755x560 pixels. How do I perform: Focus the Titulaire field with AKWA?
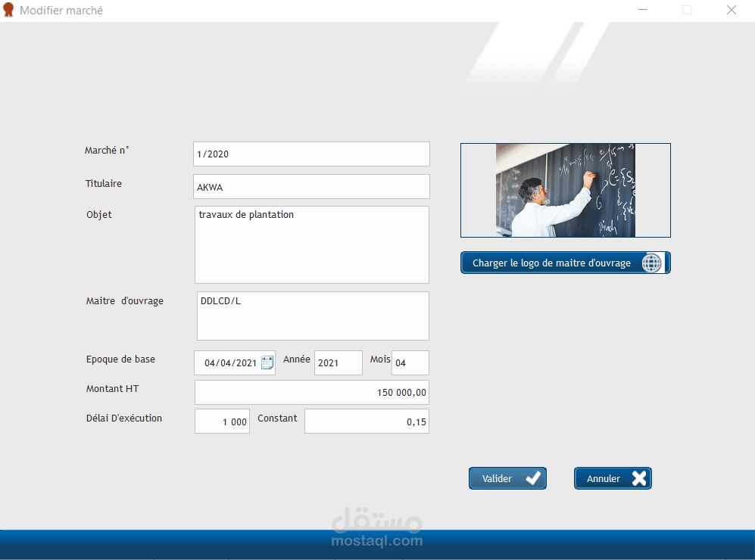click(311, 187)
